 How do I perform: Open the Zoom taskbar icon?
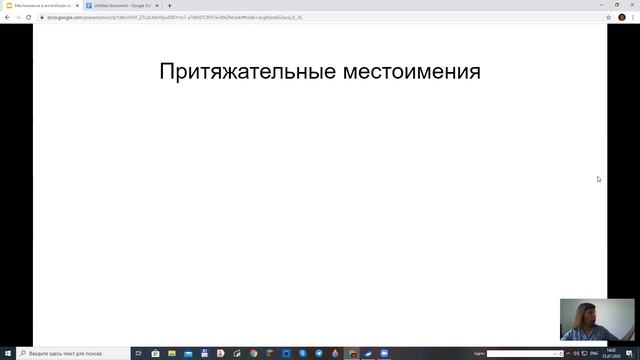[x=384, y=353]
